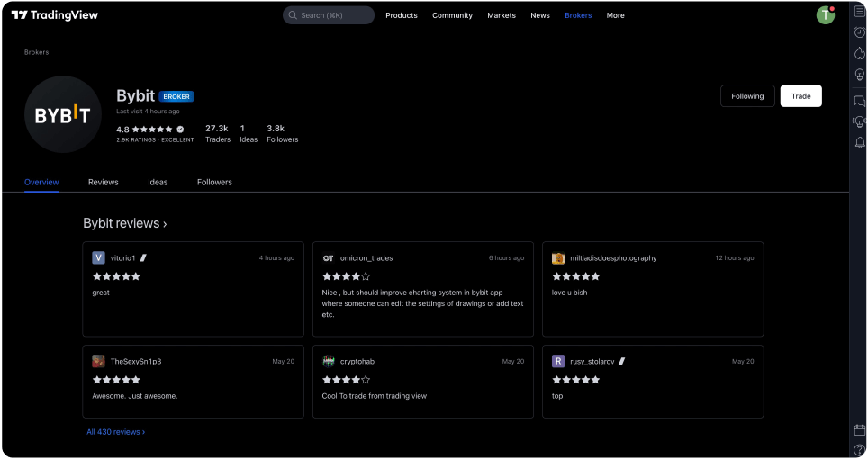
Task: Open the Markets menu item
Action: [x=502, y=15]
